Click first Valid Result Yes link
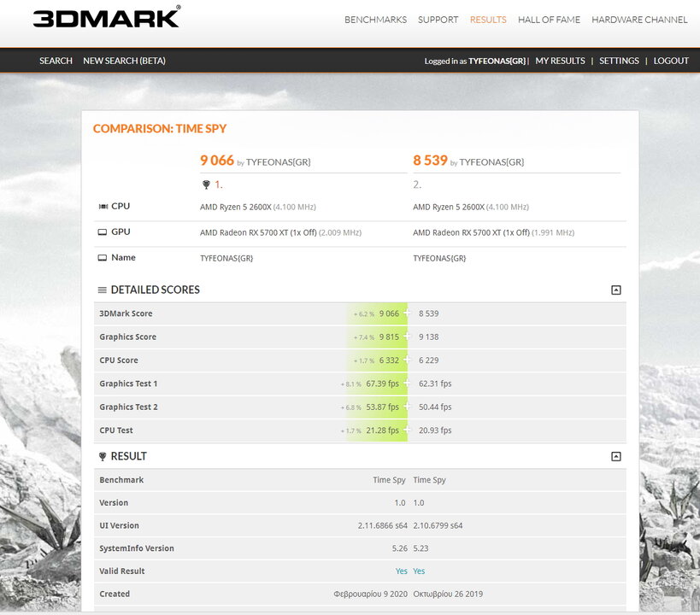Image resolution: width=700 pixels, height=615 pixels. (402, 571)
